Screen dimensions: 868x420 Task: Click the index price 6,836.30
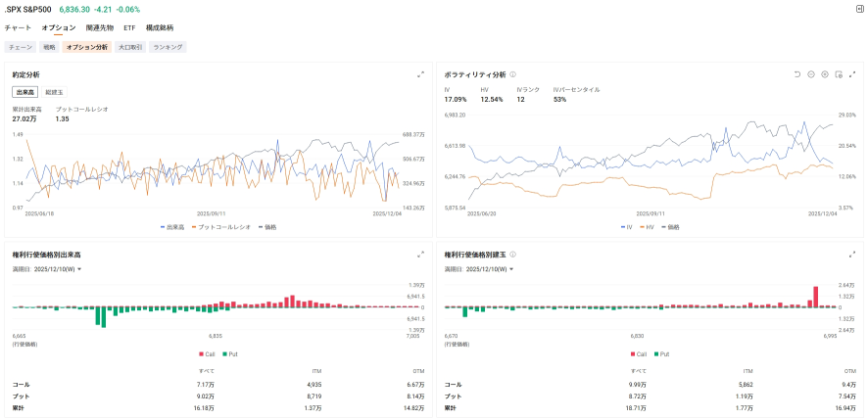pos(75,10)
